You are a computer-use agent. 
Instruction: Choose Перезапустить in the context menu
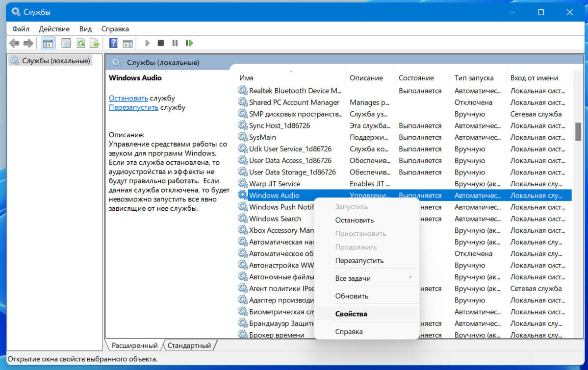[366, 261]
